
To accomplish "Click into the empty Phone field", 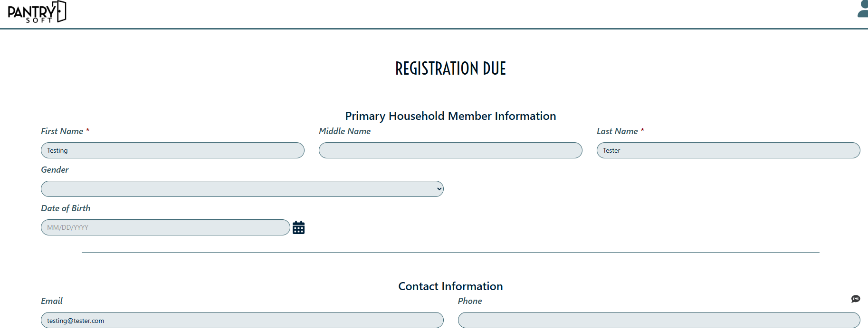I will [x=658, y=320].
